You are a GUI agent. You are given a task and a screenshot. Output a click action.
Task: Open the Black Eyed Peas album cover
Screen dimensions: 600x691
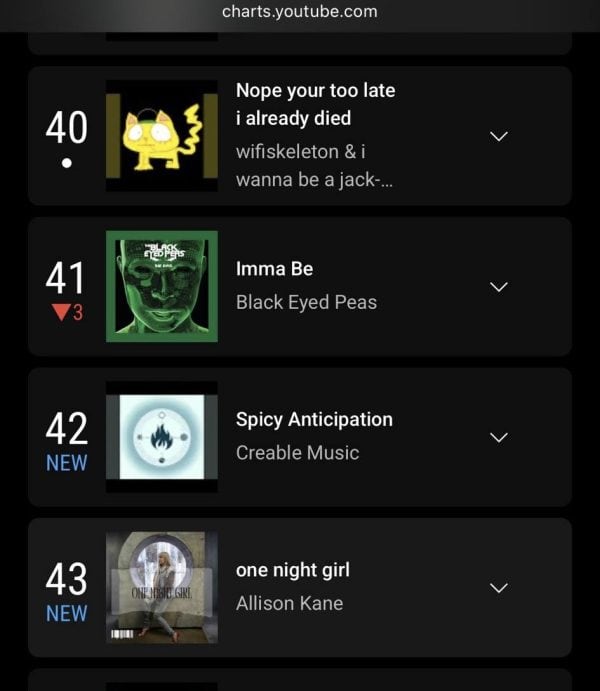(x=161, y=287)
